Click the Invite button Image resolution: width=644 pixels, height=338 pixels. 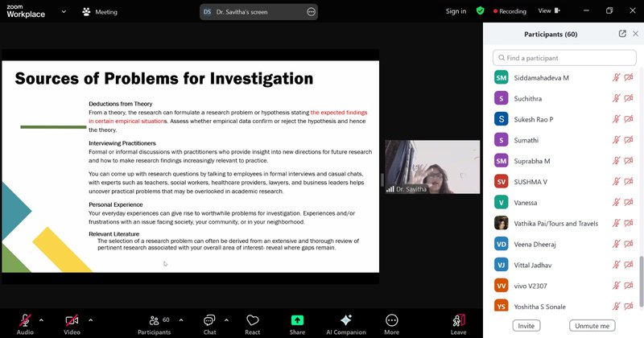point(526,325)
